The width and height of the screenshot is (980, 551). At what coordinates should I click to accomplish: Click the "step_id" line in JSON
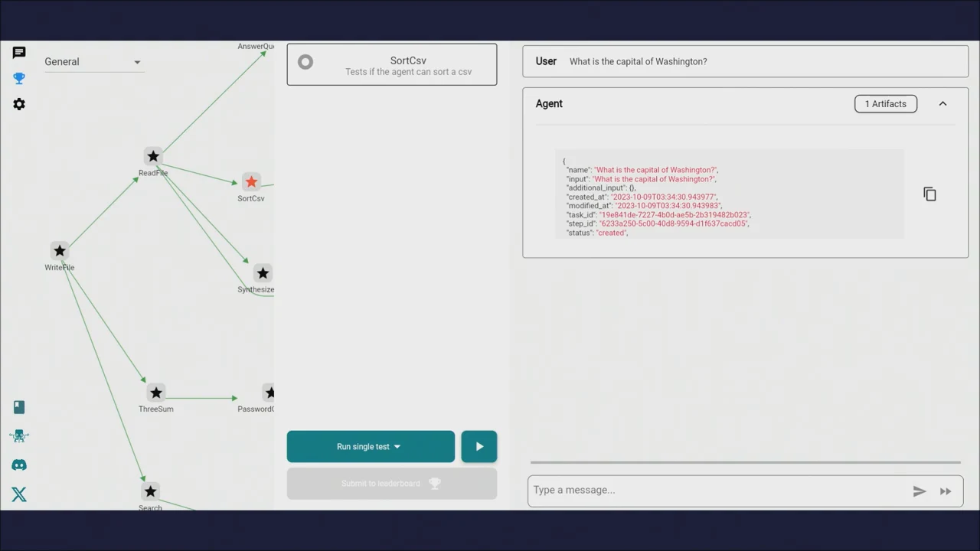(x=657, y=223)
